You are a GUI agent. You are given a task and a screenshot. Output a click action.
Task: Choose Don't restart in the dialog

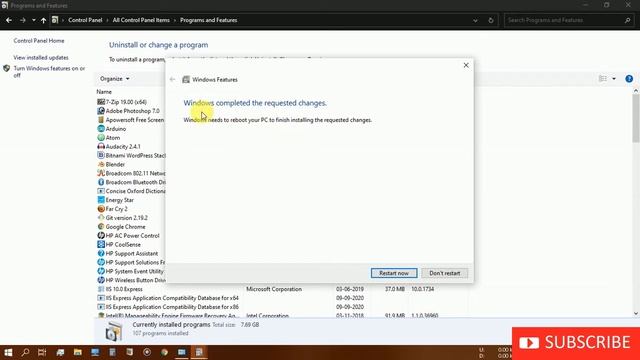click(444, 273)
